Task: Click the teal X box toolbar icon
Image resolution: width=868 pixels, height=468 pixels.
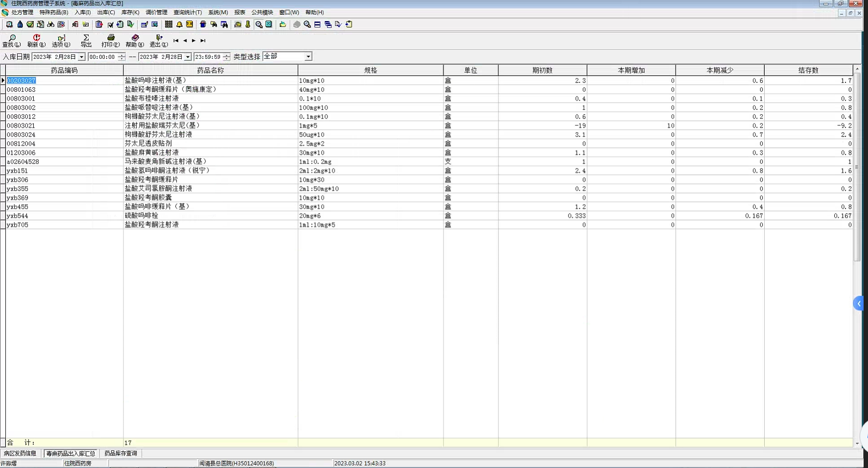Action: pos(269,24)
